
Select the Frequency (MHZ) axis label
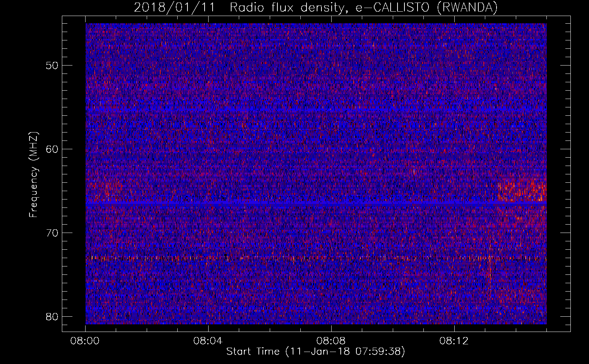point(33,174)
